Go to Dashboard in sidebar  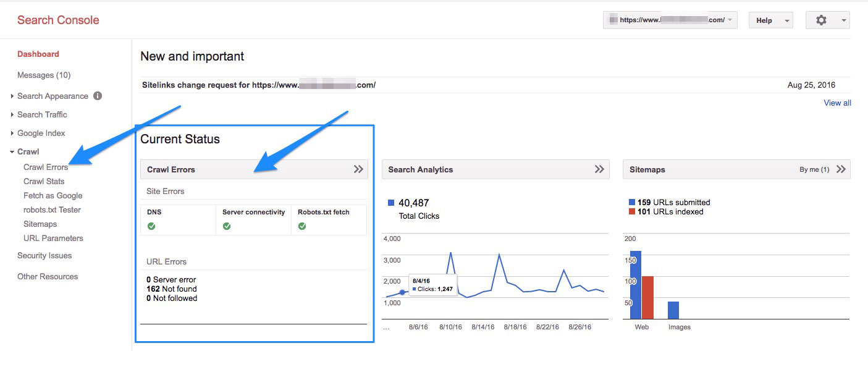[38, 54]
